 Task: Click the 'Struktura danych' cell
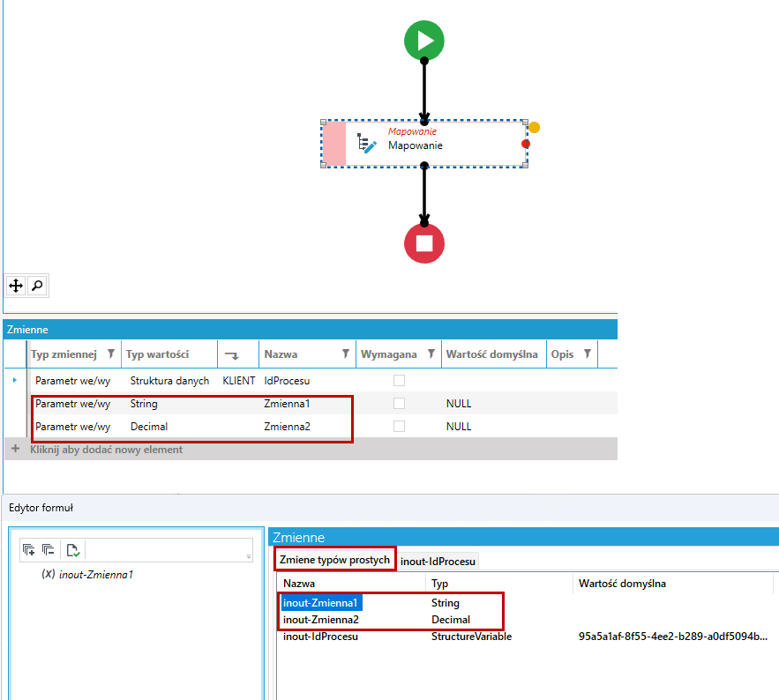click(170, 381)
